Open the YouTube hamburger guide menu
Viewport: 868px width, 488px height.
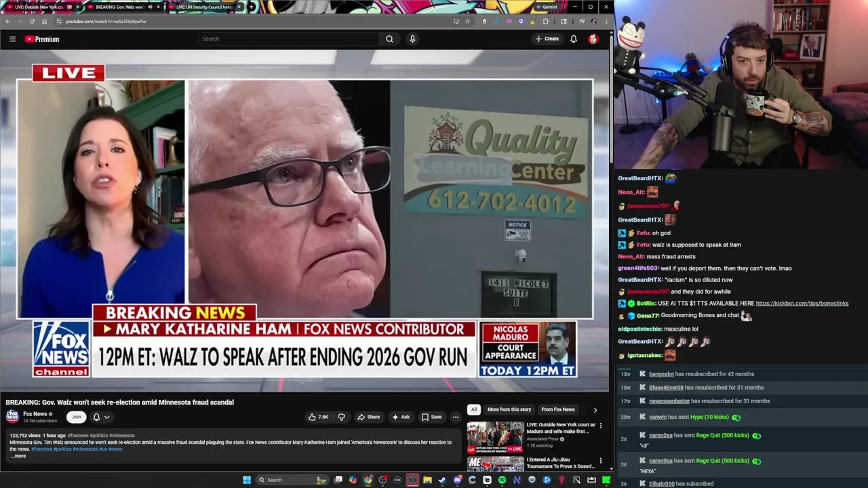coord(12,39)
